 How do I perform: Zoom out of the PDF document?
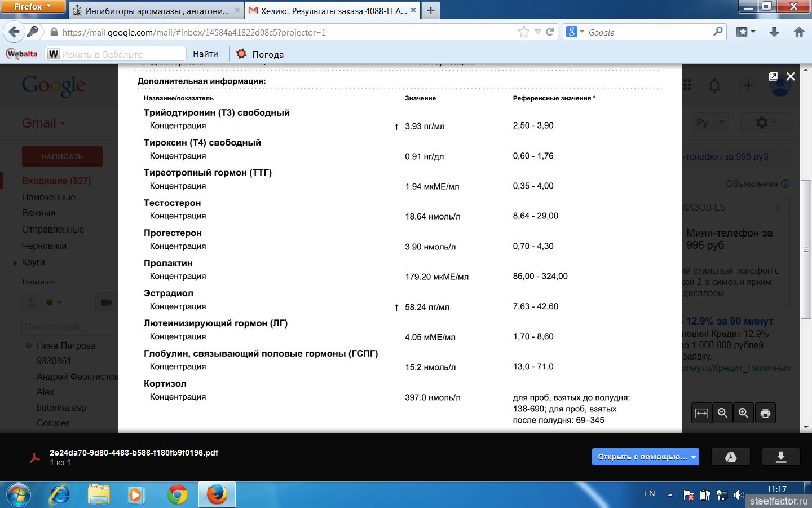722,413
